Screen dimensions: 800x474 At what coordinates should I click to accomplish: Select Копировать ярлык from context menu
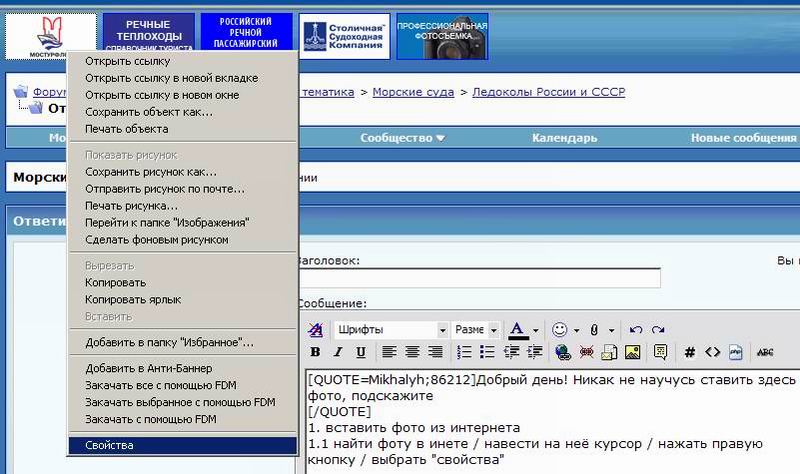[133, 299]
